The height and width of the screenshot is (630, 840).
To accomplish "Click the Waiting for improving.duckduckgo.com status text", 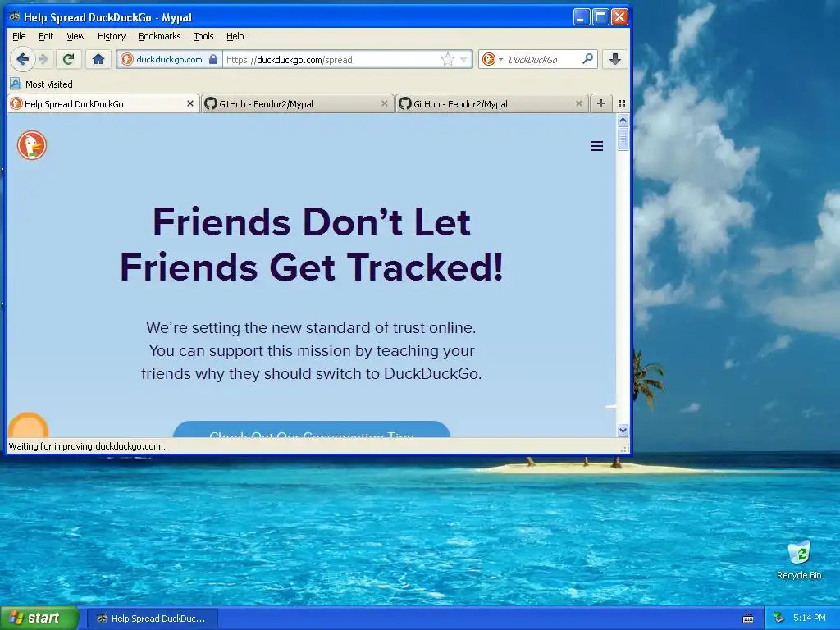I will pos(88,446).
